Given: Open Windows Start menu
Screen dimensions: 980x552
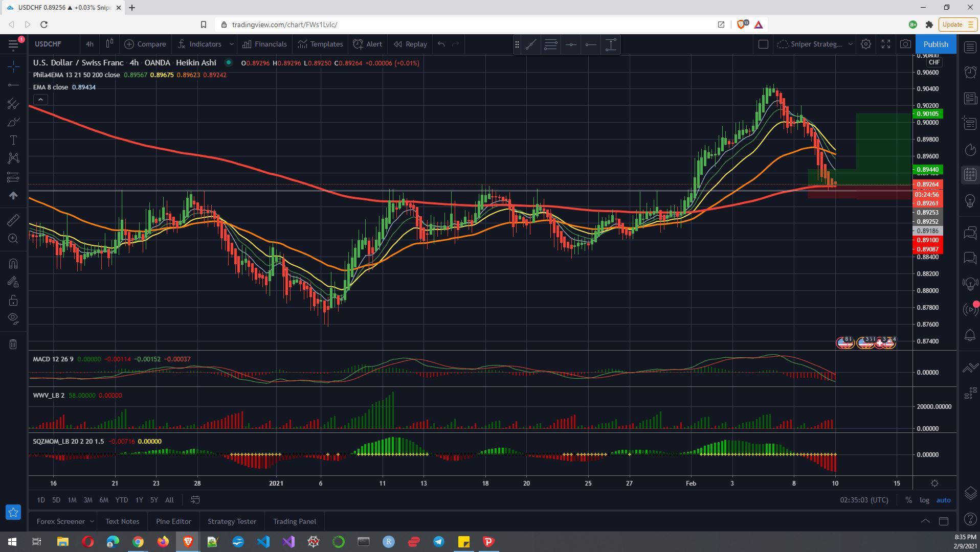Looking at the screenshot, I should click(12, 542).
